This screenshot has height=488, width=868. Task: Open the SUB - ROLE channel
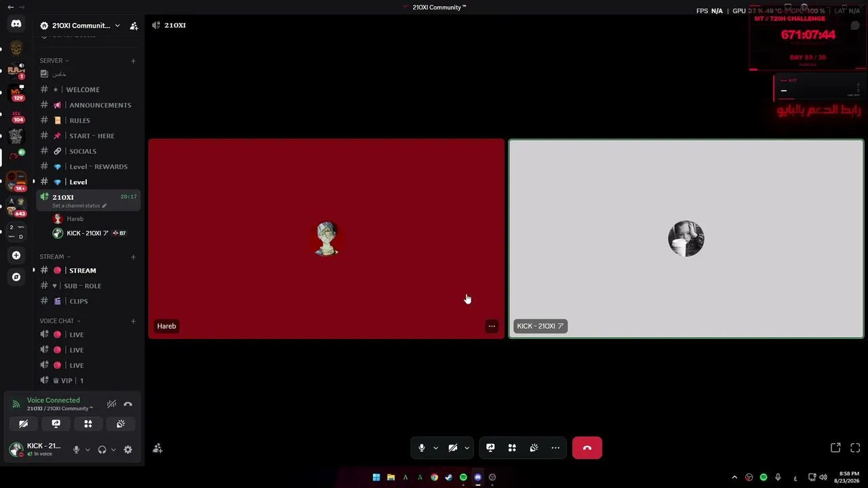coord(88,286)
